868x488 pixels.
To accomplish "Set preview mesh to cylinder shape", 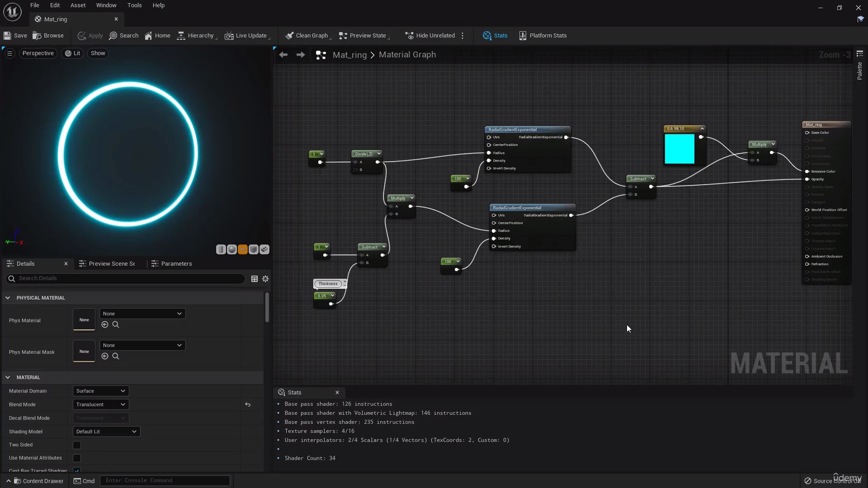I will (x=221, y=249).
